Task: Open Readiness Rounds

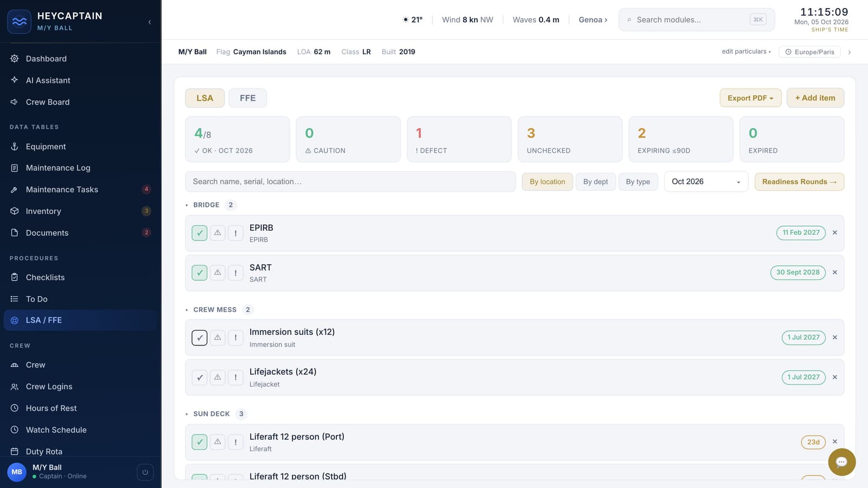Action: click(x=799, y=182)
